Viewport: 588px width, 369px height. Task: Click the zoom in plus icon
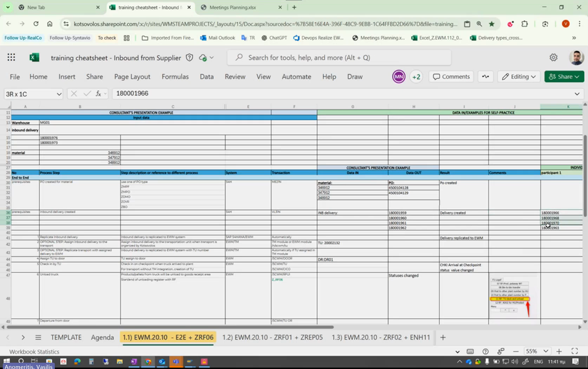click(559, 351)
